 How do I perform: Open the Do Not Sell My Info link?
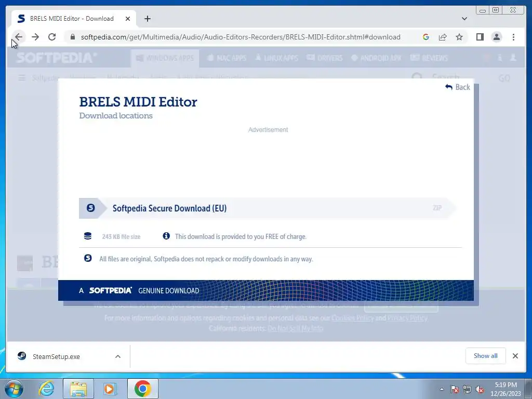click(x=295, y=328)
